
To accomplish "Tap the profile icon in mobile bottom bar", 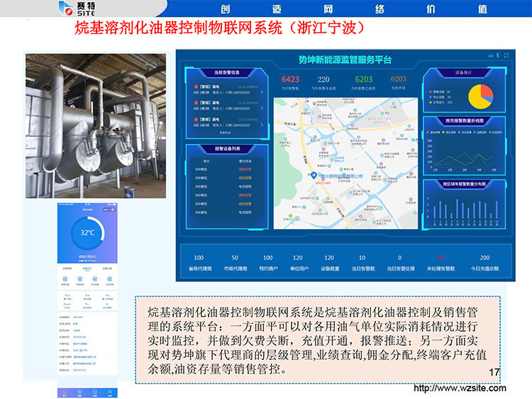I will tap(111, 393).
